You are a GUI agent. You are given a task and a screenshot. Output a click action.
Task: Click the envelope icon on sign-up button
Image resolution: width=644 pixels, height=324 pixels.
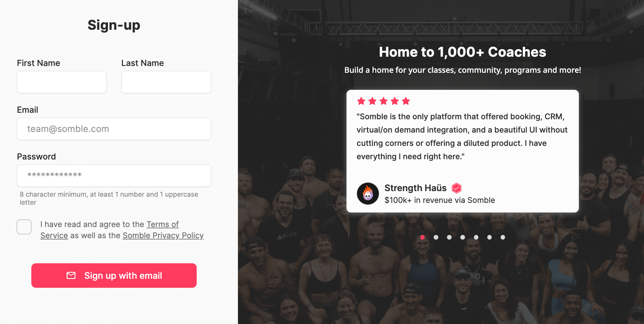(x=71, y=275)
